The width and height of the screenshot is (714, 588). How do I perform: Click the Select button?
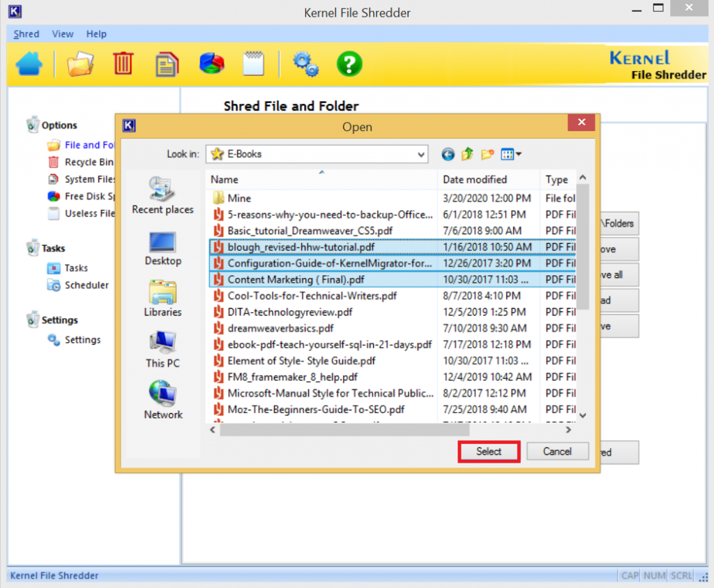coord(489,451)
